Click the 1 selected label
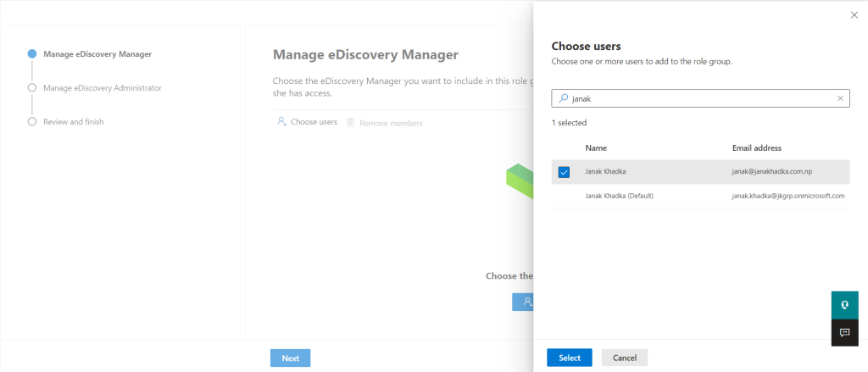The width and height of the screenshot is (868, 372). [569, 123]
